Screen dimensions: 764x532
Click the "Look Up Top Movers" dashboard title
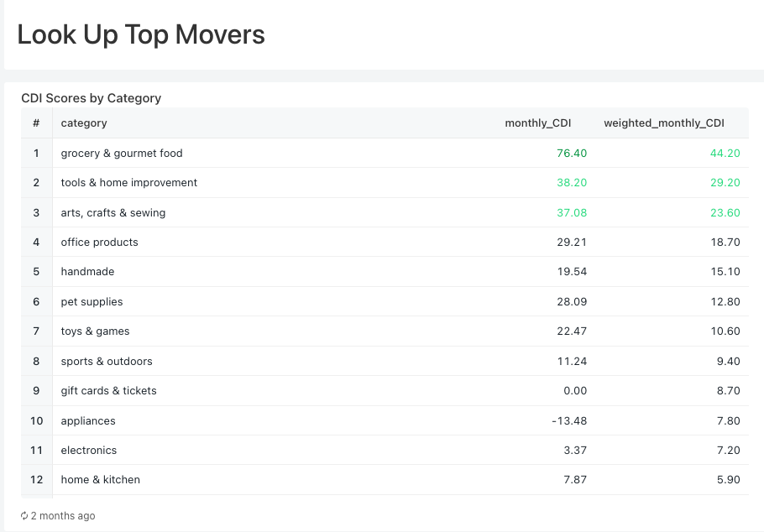click(x=141, y=34)
